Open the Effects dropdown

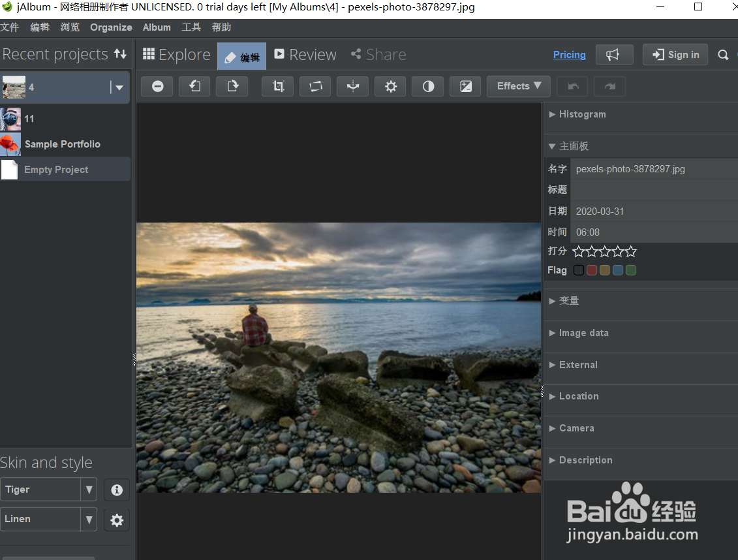[518, 87]
